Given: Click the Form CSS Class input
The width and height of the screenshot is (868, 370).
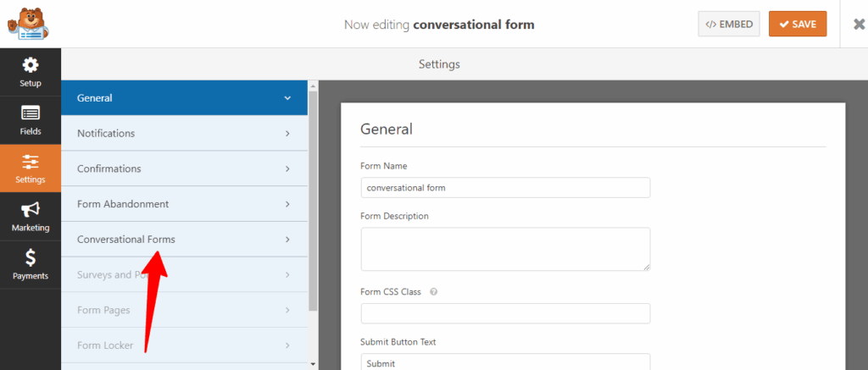Looking at the screenshot, I should [505, 313].
